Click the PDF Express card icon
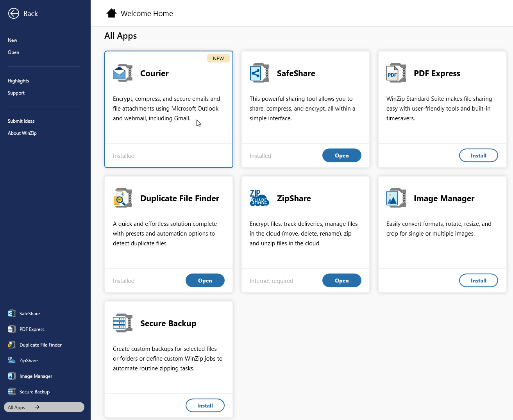The height and width of the screenshot is (420, 513). pyautogui.click(x=396, y=73)
